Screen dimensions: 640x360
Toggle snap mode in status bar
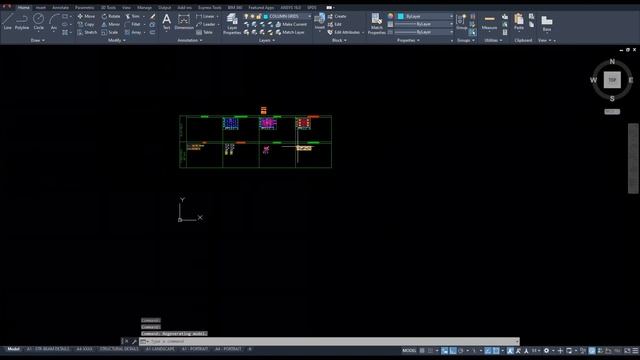431,351
